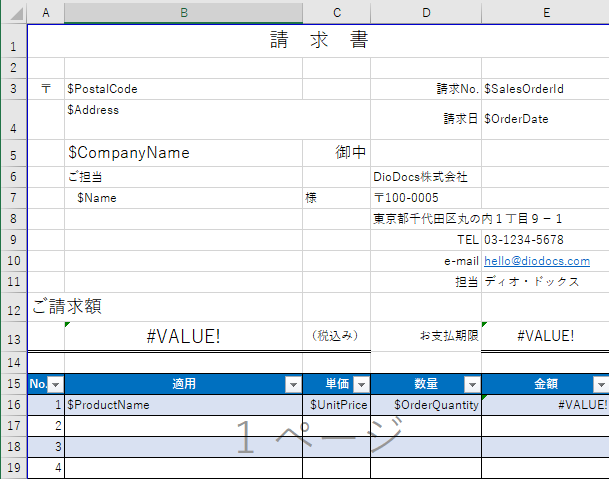Image resolution: width=609 pixels, height=479 pixels.
Task: Open the No. column filter dropdown
Action: [x=56, y=385]
